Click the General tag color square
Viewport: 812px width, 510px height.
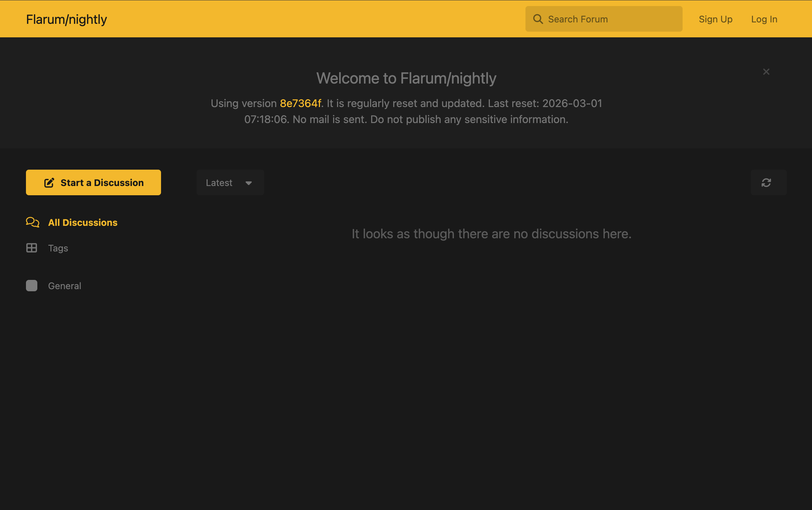click(32, 286)
